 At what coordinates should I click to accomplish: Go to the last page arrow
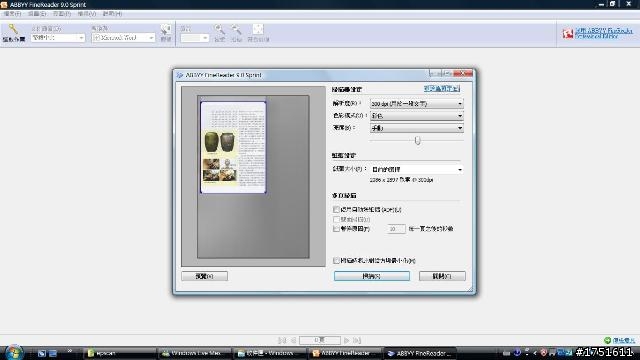point(357,340)
